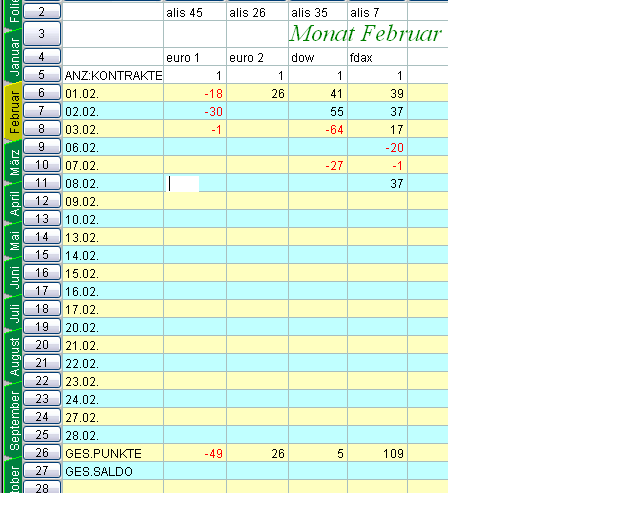This screenshot has height=512, width=640.
Task: Click row header 27
Action: click(x=42, y=470)
